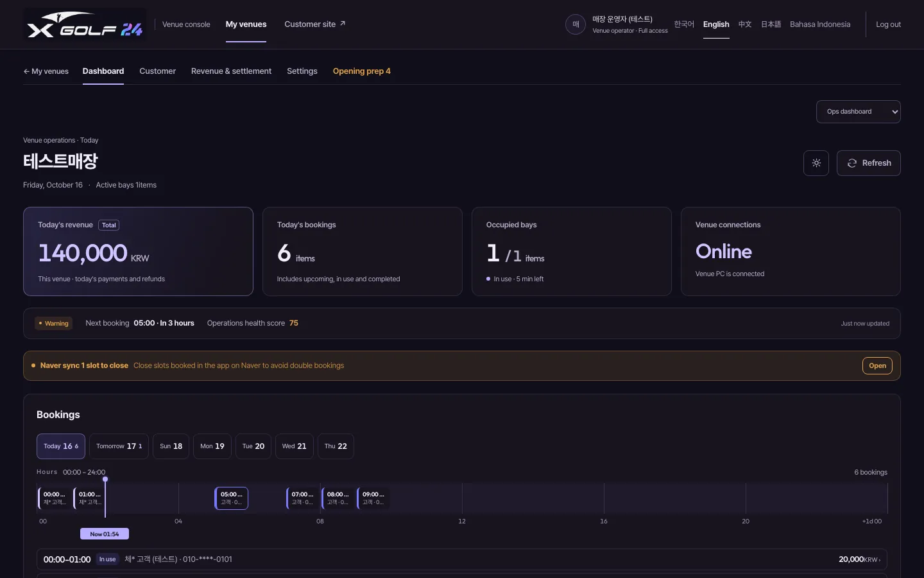Screen dimensions: 924x578
Task: Click Log out
Action: click(888, 24)
